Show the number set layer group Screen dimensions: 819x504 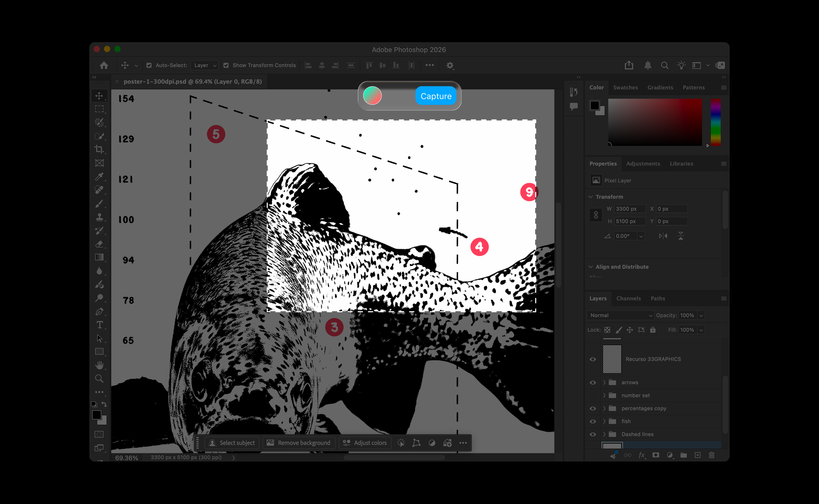tap(592, 396)
